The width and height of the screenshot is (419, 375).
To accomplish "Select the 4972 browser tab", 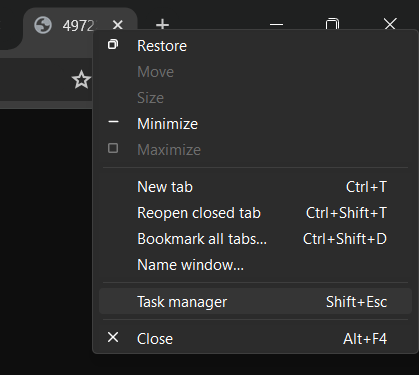I will (80, 26).
